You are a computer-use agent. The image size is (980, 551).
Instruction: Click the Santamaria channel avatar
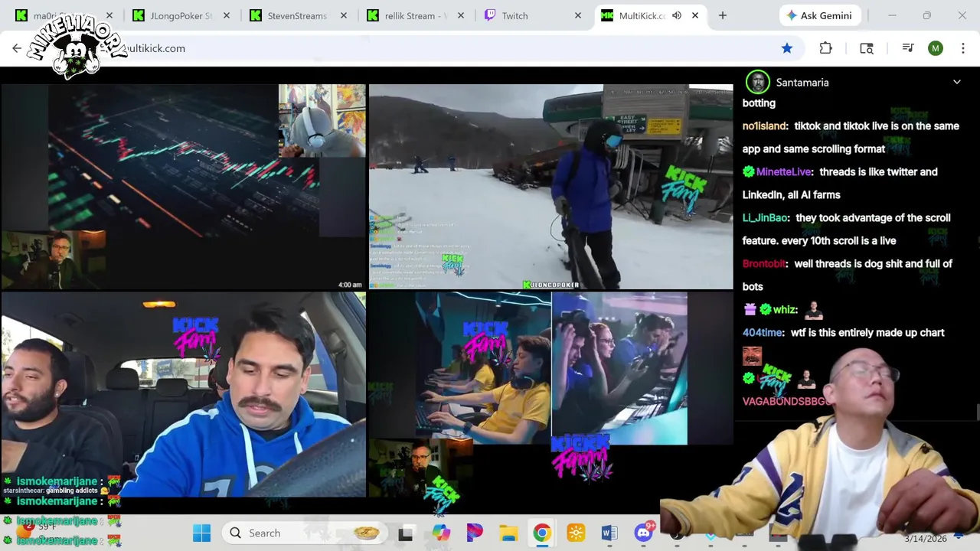[x=757, y=82]
